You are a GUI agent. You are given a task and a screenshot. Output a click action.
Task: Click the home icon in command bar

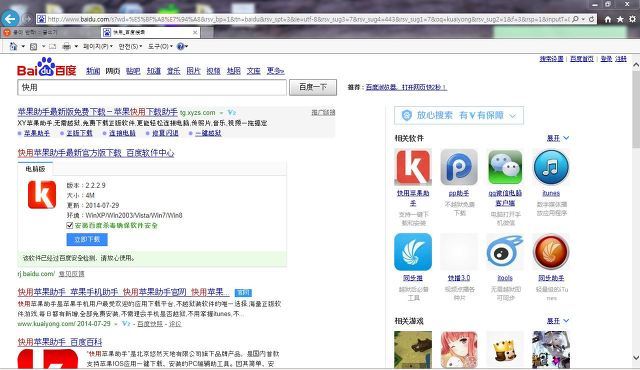click(x=13, y=47)
